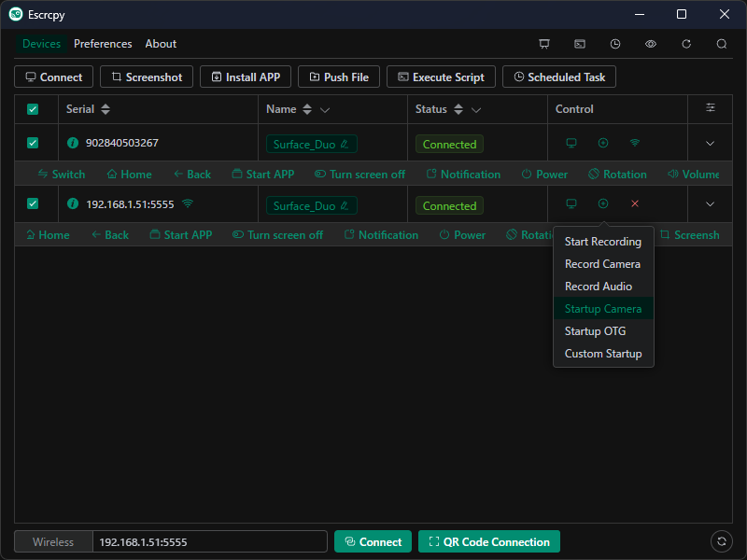Click Notification in second device control bar
The image size is (747, 560).
(x=381, y=235)
